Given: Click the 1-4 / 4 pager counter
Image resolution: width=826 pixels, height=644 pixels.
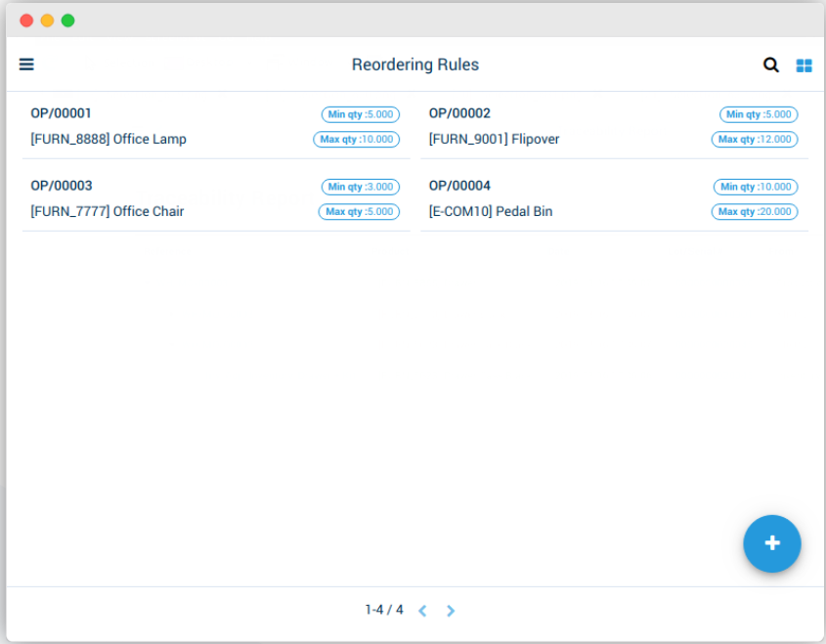Looking at the screenshot, I should [384, 610].
